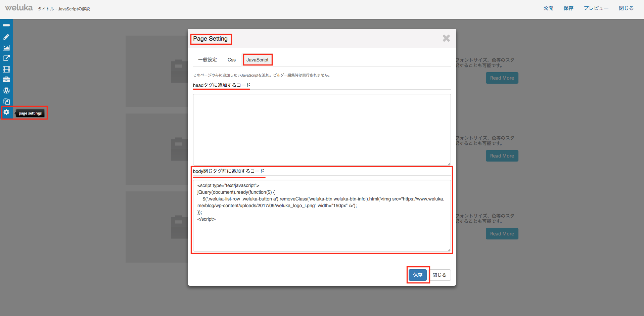The image size is (644, 316).
Task: Click the body閉じタグ前に追加するコード label
Action: point(229,171)
